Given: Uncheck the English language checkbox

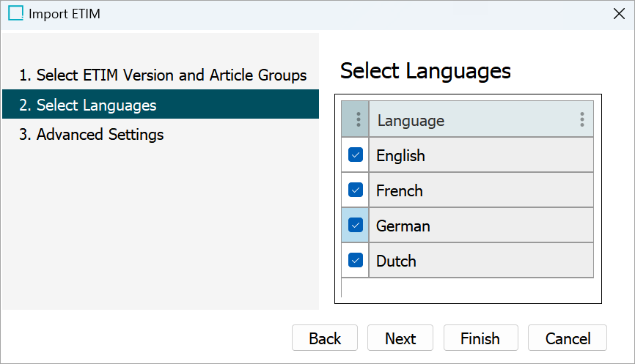Looking at the screenshot, I should click(x=356, y=155).
